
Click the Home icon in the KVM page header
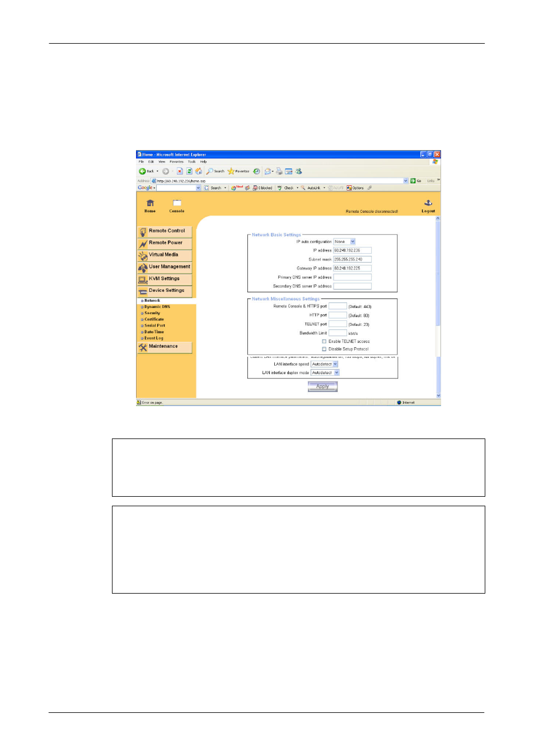150,203
